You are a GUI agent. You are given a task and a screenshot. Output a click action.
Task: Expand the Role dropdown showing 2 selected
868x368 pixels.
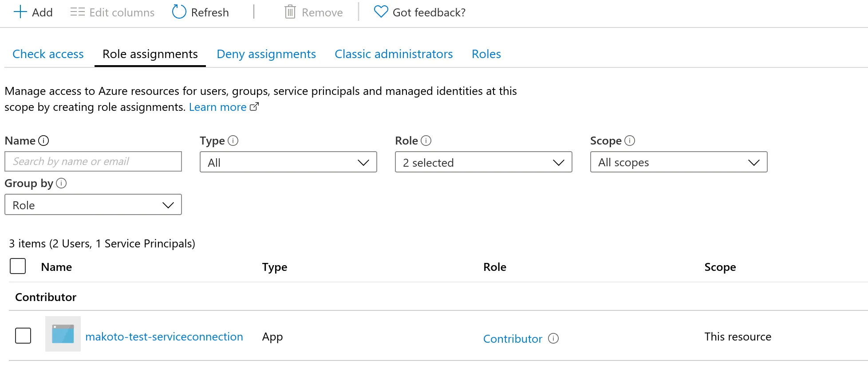pyautogui.click(x=483, y=162)
